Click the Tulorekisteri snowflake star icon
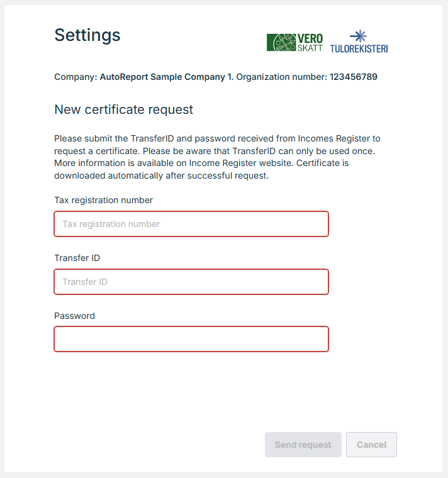 359,36
